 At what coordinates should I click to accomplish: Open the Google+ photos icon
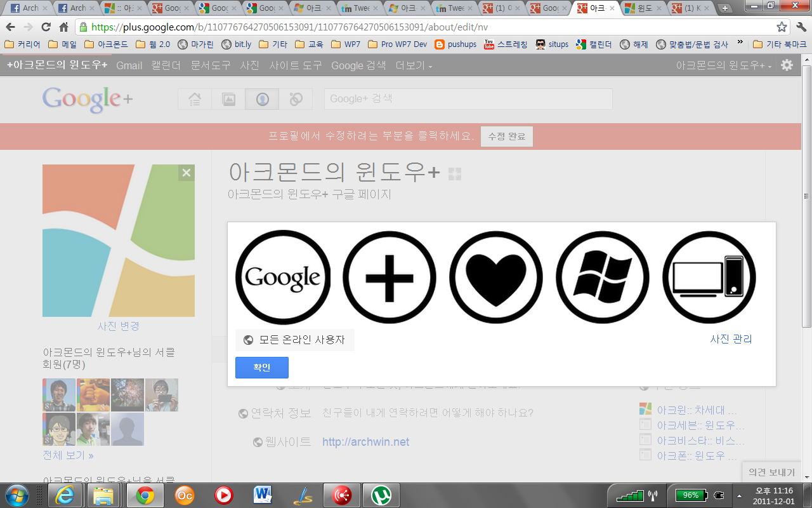[x=228, y=99]
